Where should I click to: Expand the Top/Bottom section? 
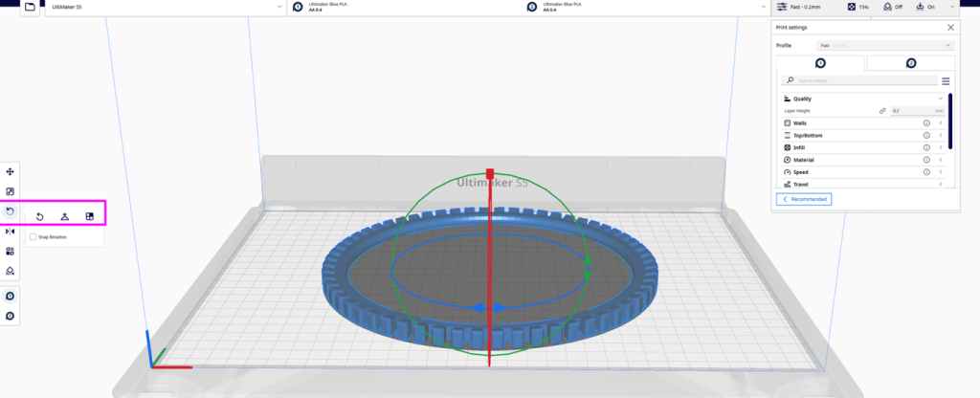941,136
